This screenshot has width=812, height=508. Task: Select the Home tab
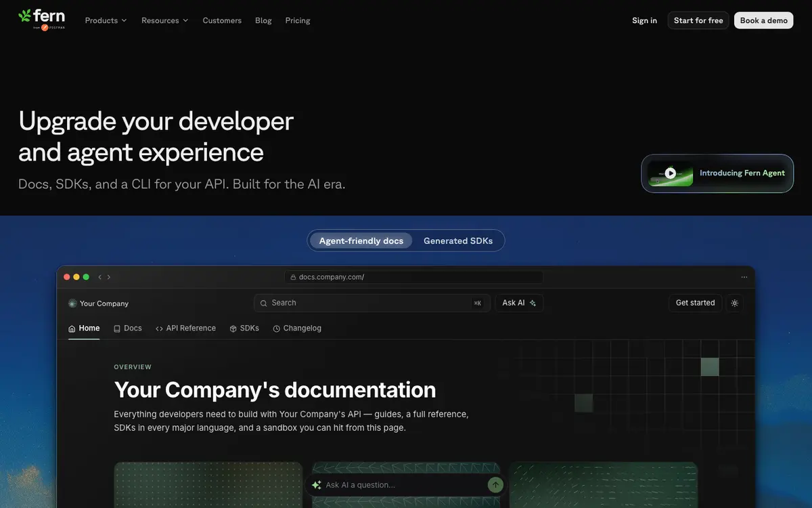pos(84,329)
